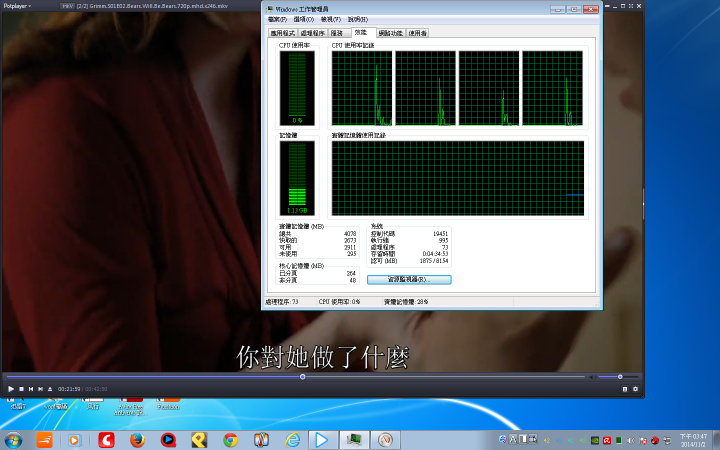Open the Windows Start button

coord(13,440)
